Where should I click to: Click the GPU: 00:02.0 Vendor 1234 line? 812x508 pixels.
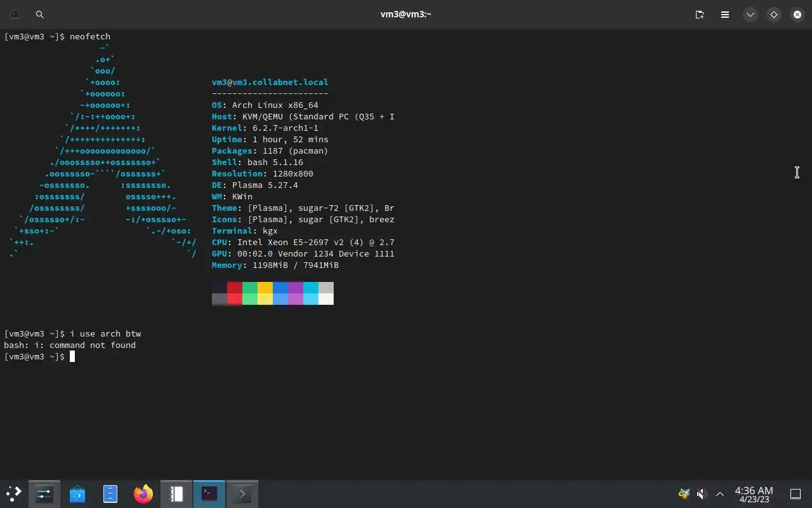click(303, 253)
